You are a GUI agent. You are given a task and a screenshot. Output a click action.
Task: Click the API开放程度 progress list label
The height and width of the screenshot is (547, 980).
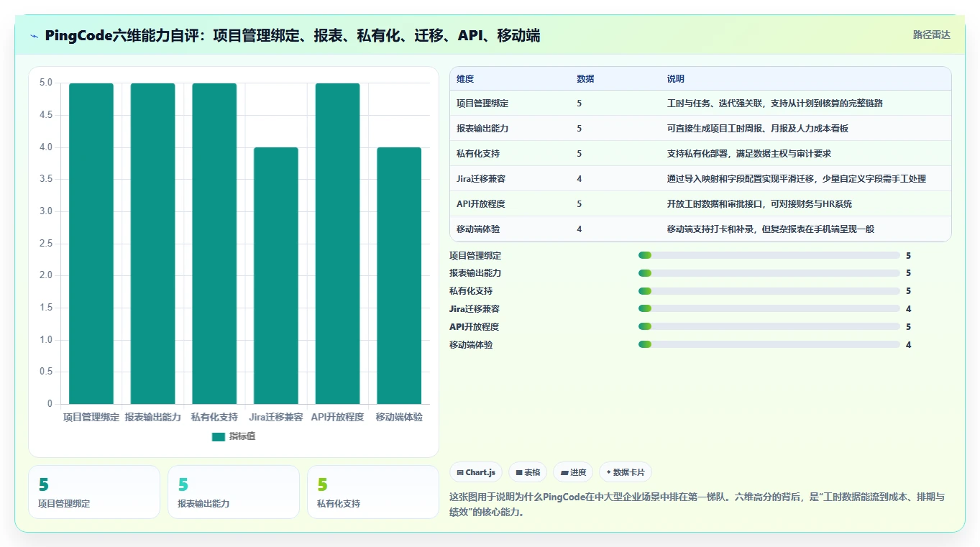(x=474, y=327)
